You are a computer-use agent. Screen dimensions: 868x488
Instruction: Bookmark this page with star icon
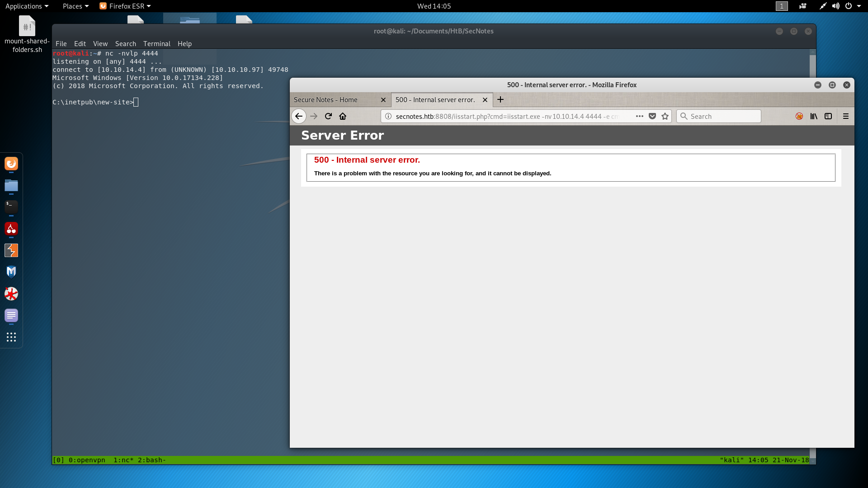[665, 116]
